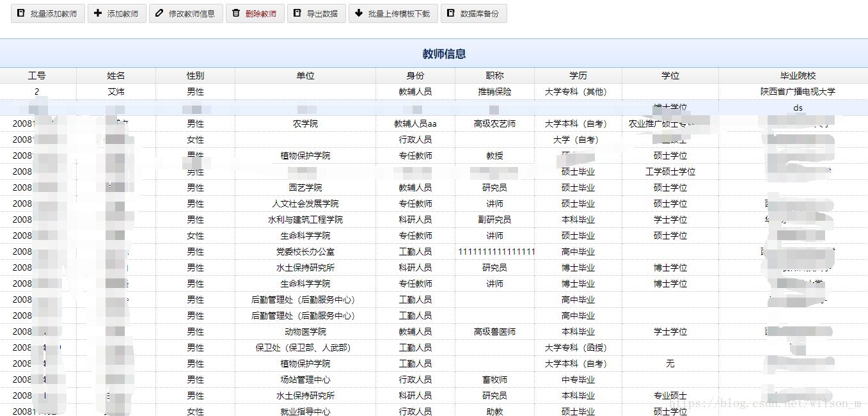
Task: Open 修改教师信息 to edit teacher info
Action: pos(185,13)
